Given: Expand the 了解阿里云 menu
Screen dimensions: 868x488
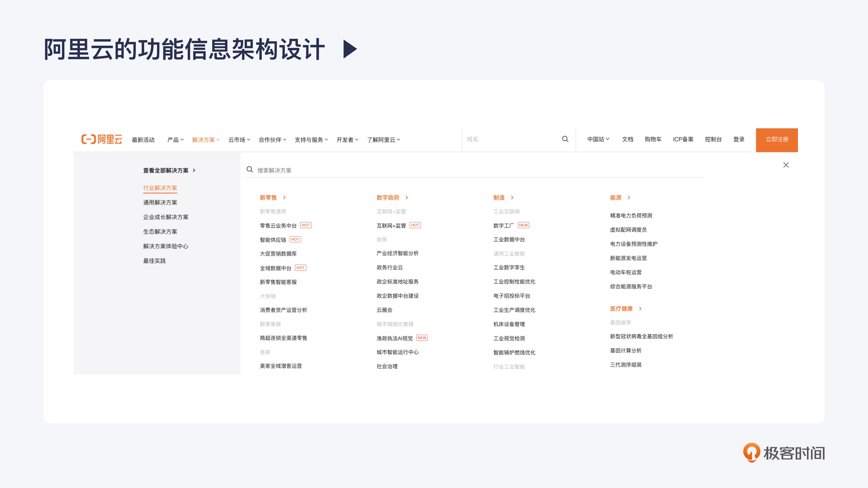Looking at the screenshot, I should point(384,140).
